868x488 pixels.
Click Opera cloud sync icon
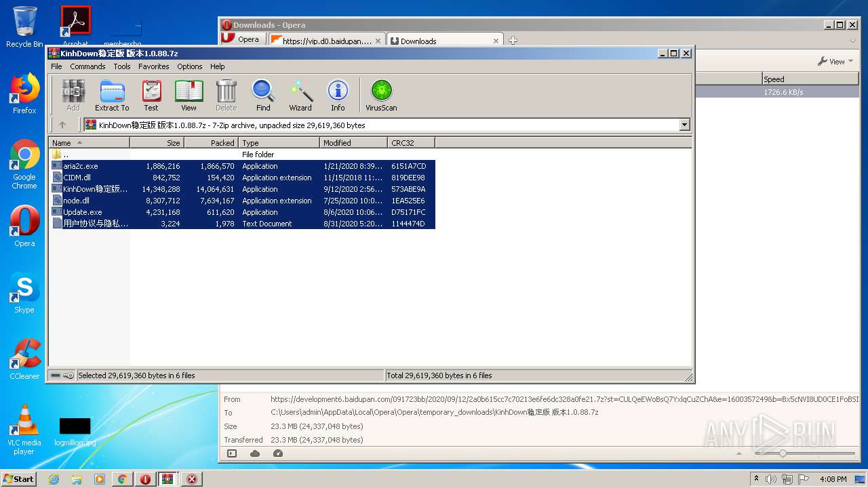(255, 453)
